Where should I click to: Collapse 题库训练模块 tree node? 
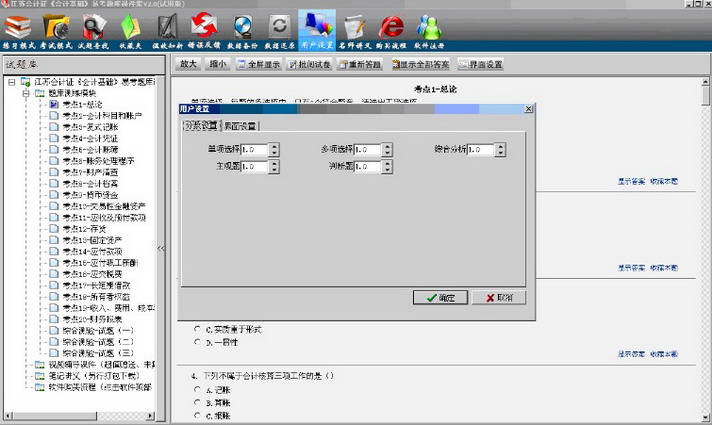[26, 94]
